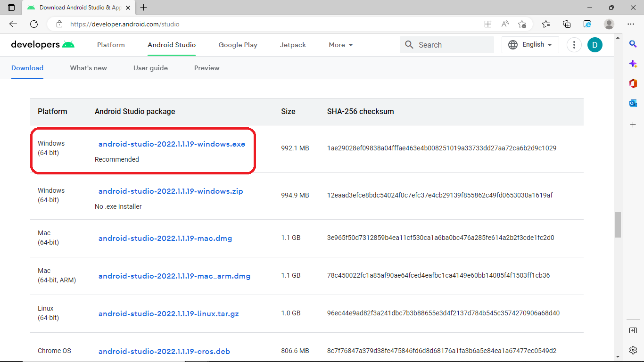The width and height of the screenshot is (644, 362).
Task: Click the checksum starting with 3e965f50
Action: point(441,238)
